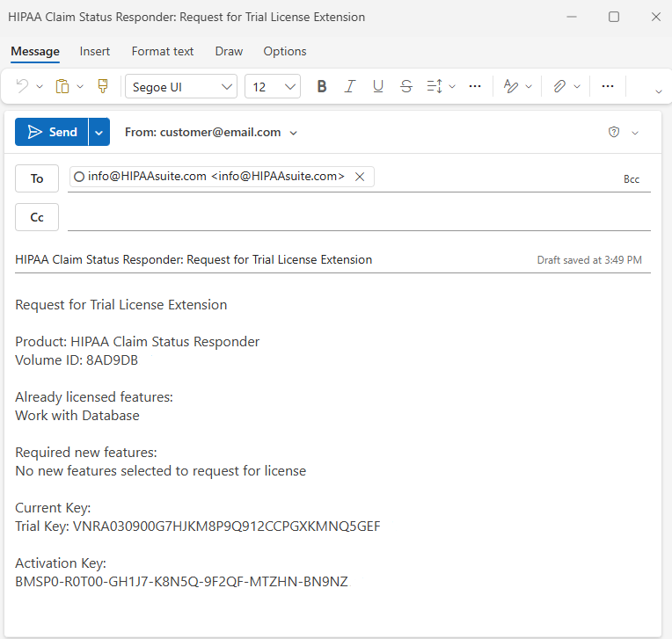Viewport: 672px width, 639px height.
Task: Open more formatting options ellipsis
Action: pos(475,86)
